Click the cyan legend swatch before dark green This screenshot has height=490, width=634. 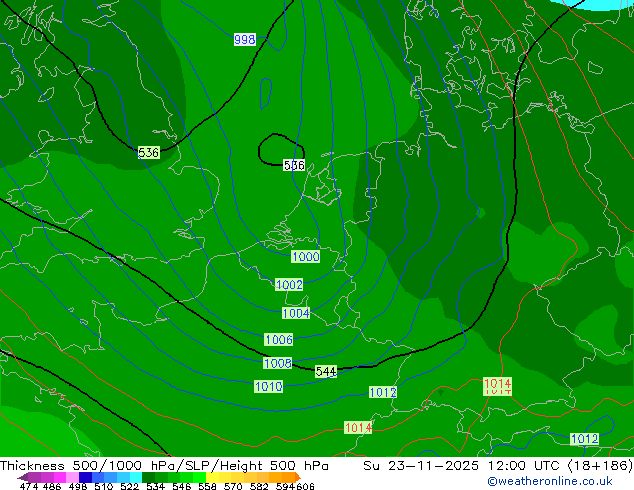click(136, 477)
